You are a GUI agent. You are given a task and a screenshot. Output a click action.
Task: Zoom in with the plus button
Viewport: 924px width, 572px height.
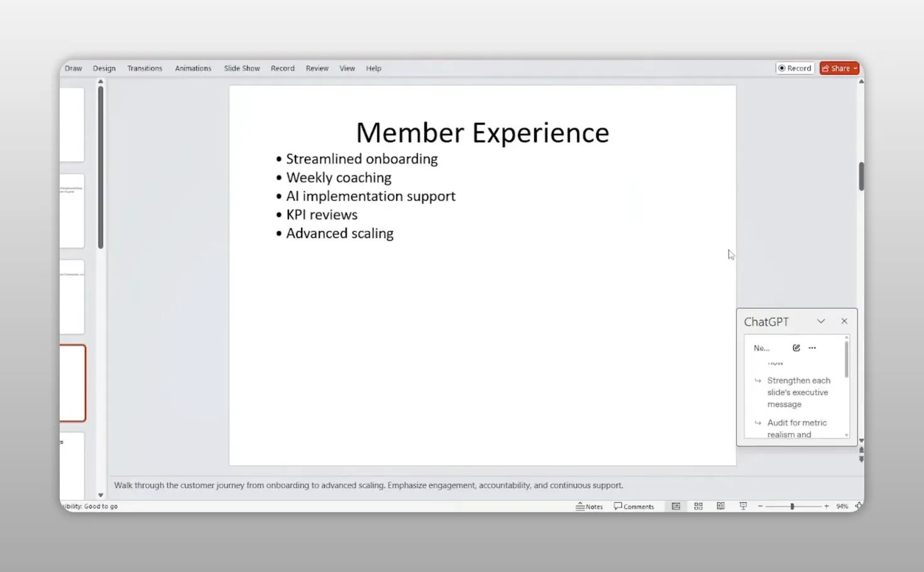click(x=827, y=506)
